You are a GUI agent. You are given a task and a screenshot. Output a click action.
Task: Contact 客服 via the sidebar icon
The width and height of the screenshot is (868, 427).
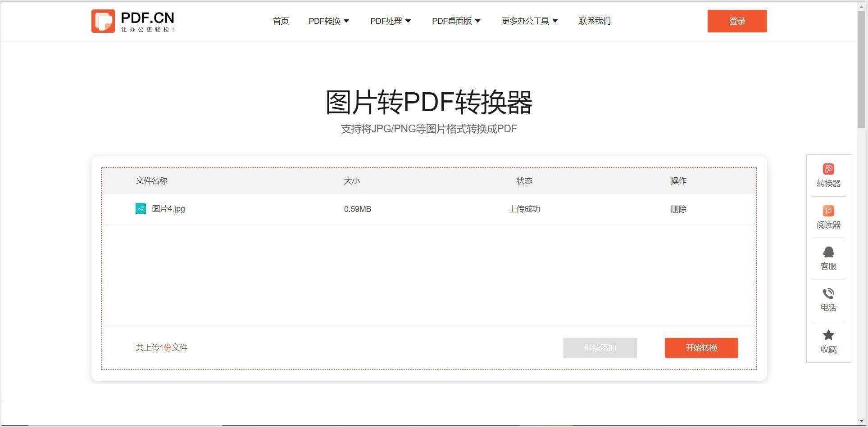pos(828,257)
